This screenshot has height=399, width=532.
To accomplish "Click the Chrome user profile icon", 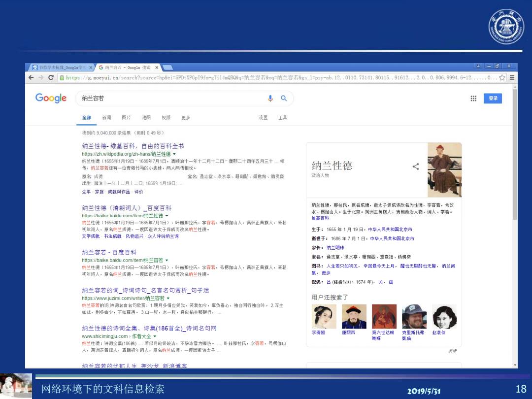I will point(478,66).
